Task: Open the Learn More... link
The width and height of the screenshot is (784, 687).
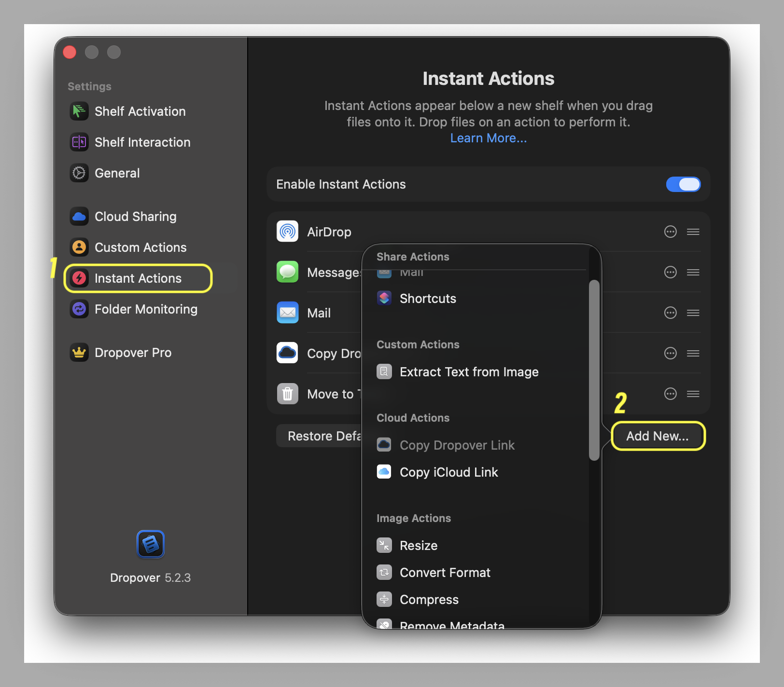Action: tap(489, 138)
